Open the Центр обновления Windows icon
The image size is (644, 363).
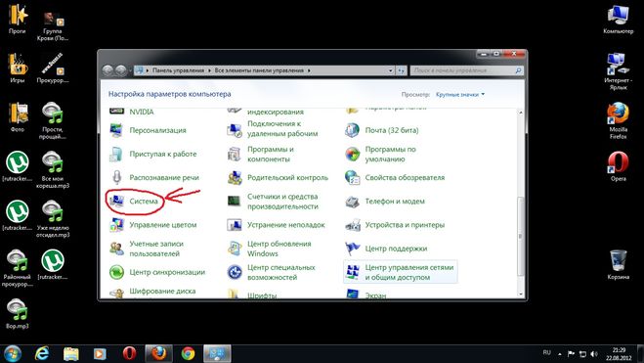[x=235, y=249]
